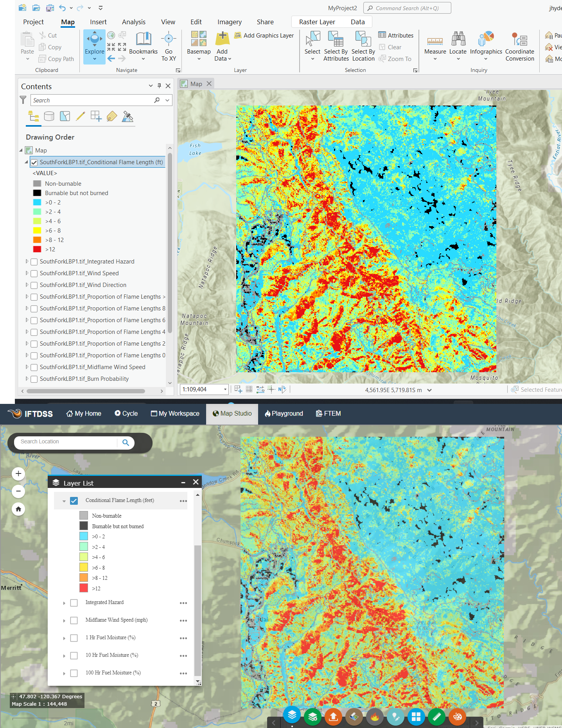The image size is (562, 728).
Task: Switch Contents to List By Selection
Action: [x=65, y=116]
